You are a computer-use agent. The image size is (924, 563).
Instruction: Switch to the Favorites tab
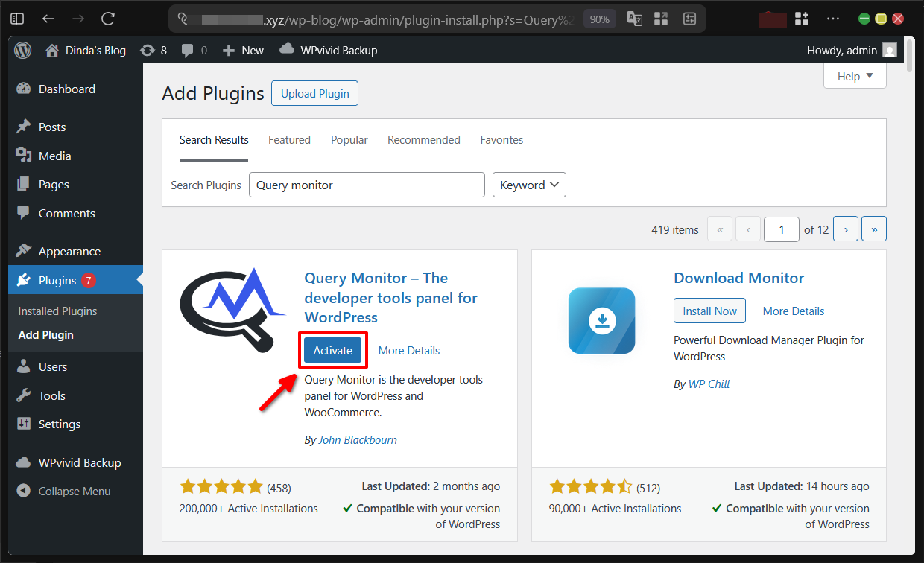[501, 139]
